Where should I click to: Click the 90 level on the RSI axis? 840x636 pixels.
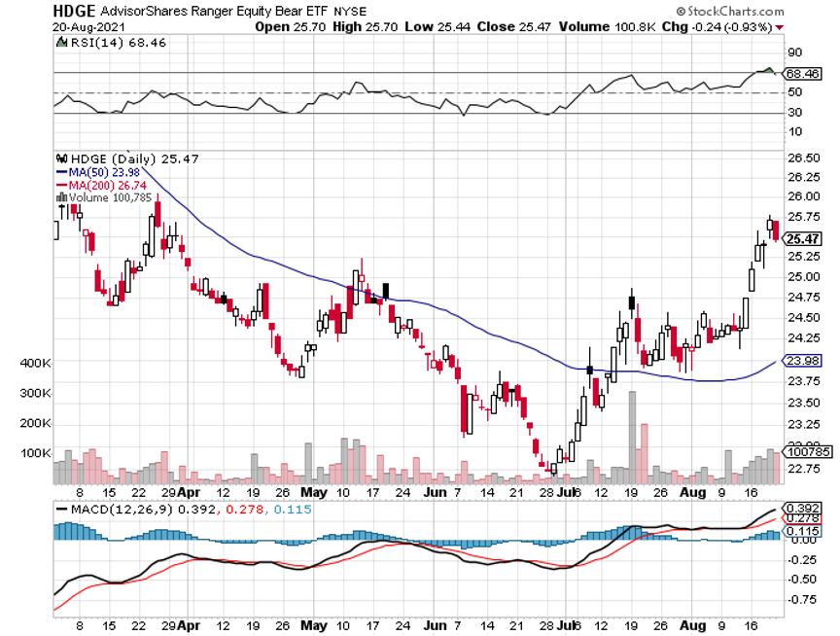click(x=795, y=53)
